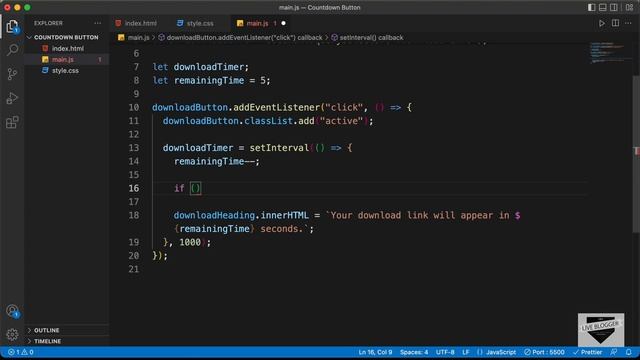Click unsaved dot on main.js tab

point(283,23)
